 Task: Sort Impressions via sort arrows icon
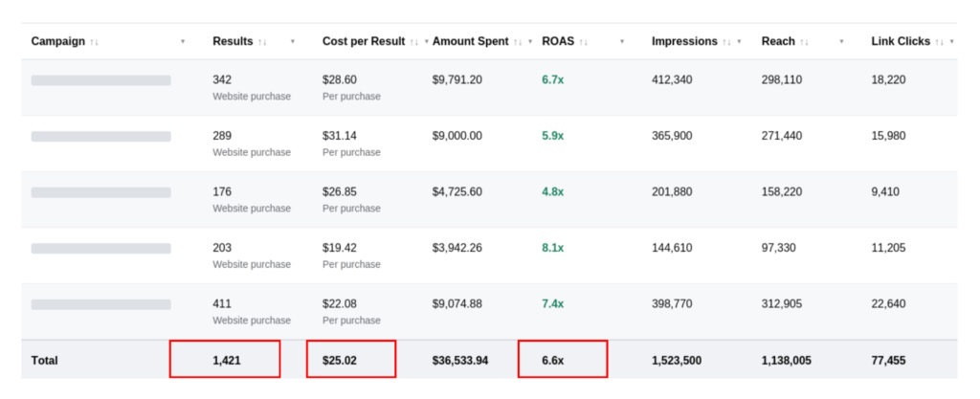click(x=727, y=42)
